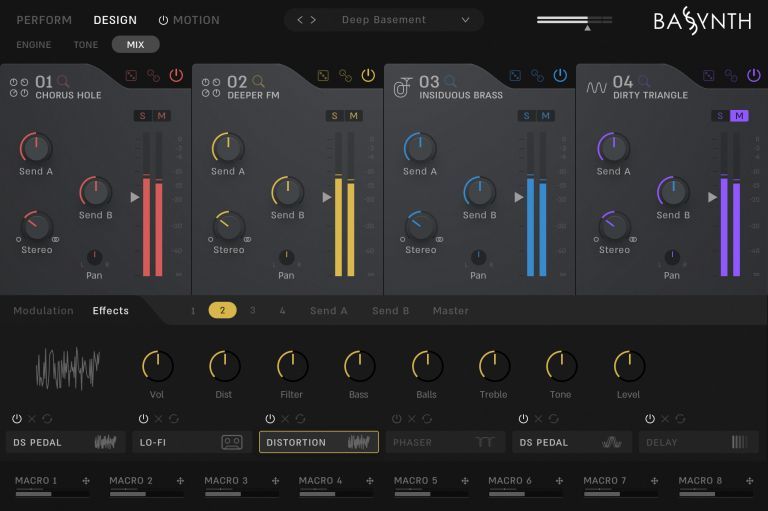Click the reset icon above the DISTORTION slot
Viewport: 768px width, 511px height.
pyautogui.click(x=301, y=419)
